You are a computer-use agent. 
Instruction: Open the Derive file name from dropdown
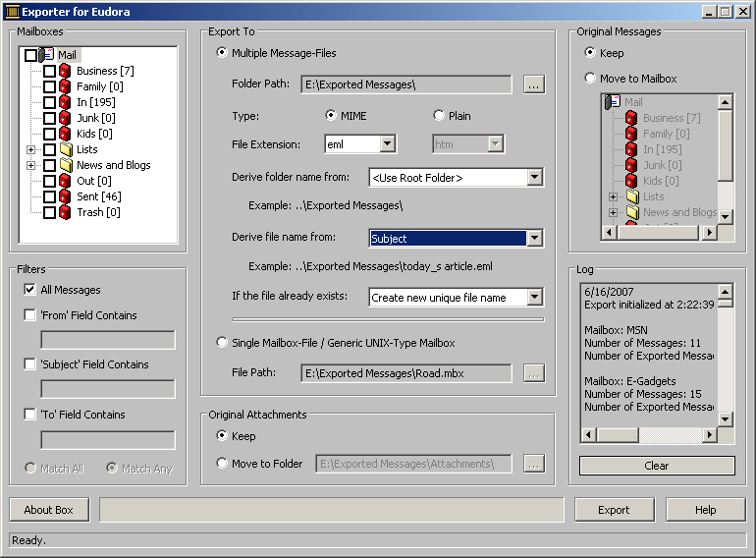coord(534,238)
